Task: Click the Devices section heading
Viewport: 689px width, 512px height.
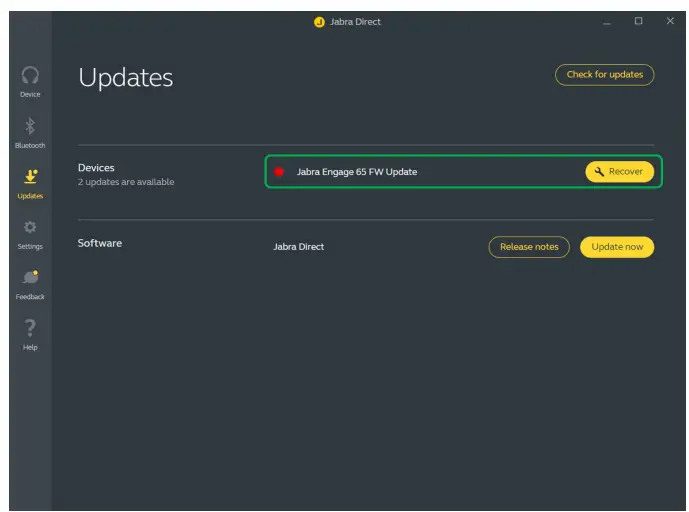Action: [x=96, y=168]
